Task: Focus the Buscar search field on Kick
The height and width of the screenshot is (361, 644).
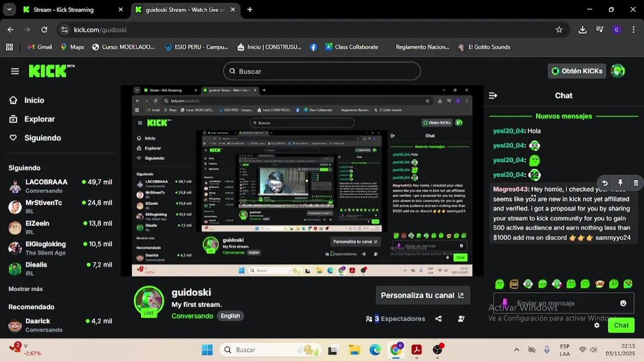Action: pos(322,71)
